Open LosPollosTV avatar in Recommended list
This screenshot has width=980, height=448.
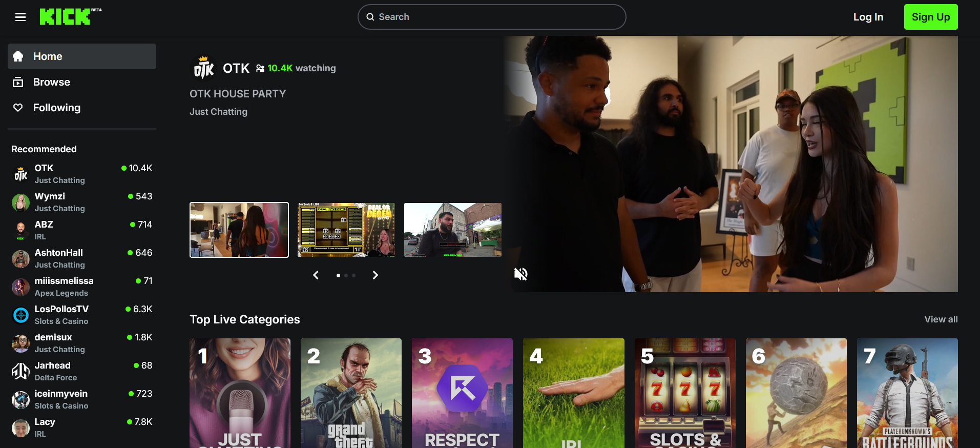click(20, 315)
